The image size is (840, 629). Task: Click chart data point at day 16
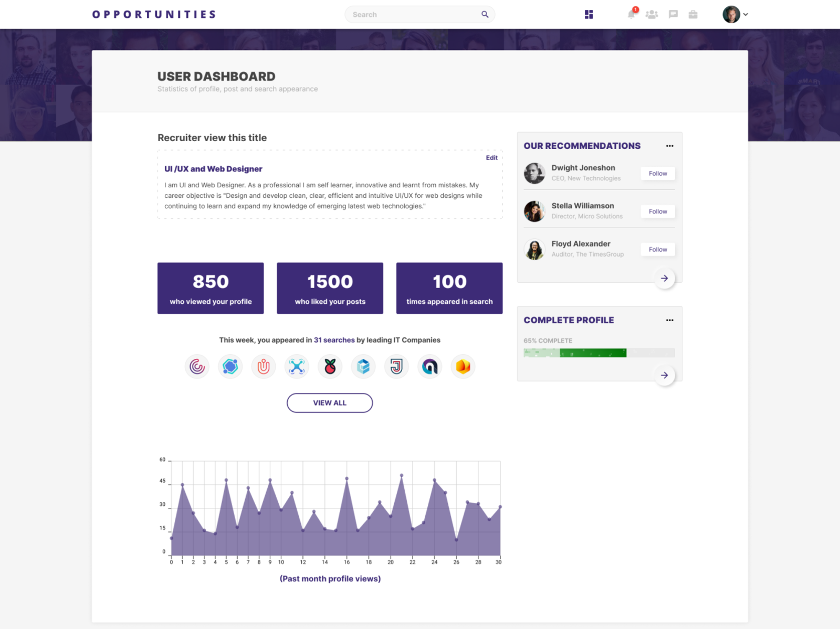[x=346, y=478]
